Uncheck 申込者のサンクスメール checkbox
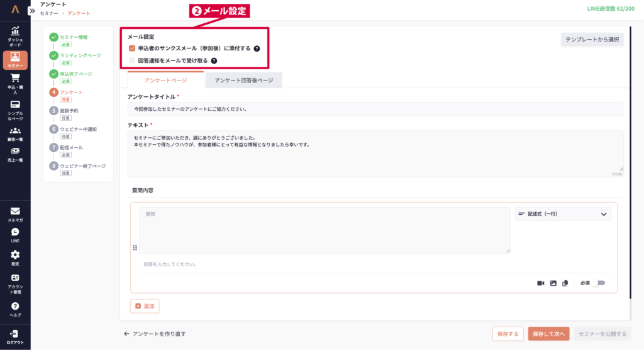 tap(131, 48)
